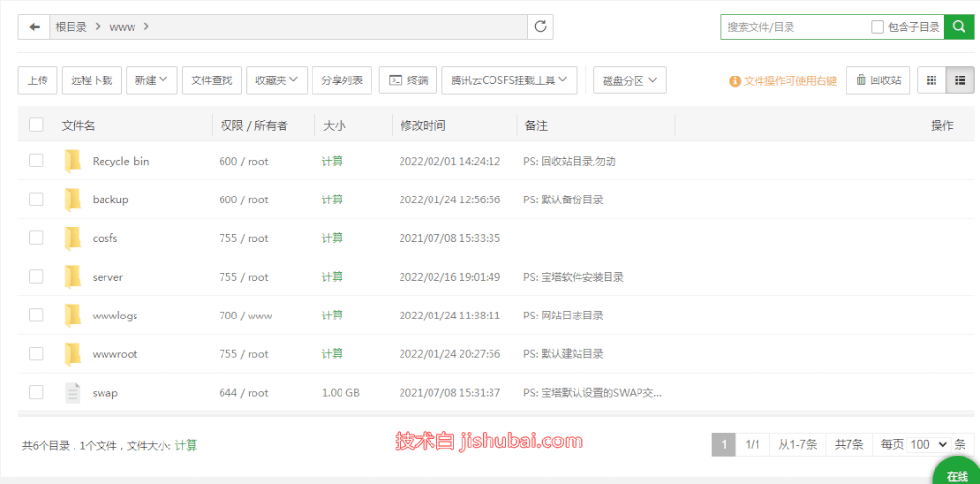980x484 pixels.
Task: Enable the 包含子目录 checkbox
Action: pos(877,27)
